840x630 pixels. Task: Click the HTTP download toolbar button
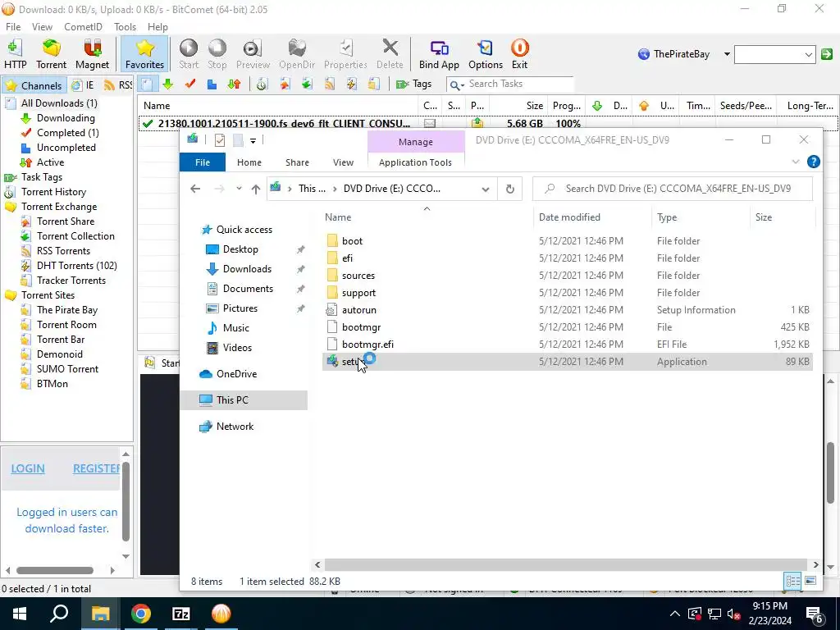click(x=15, y=54)
